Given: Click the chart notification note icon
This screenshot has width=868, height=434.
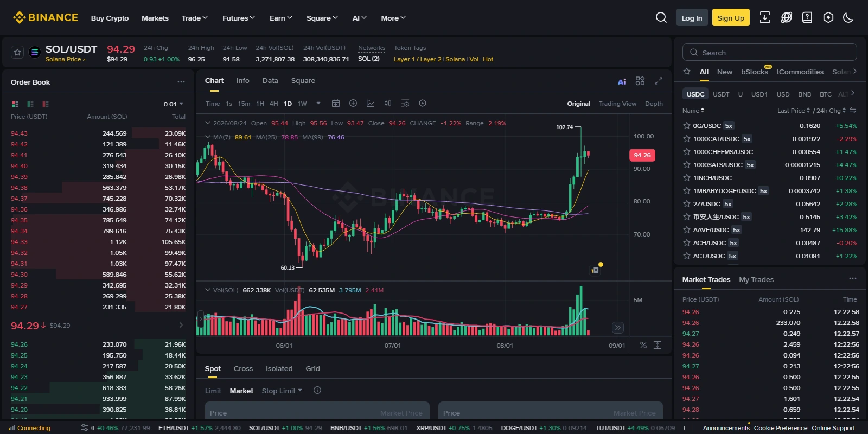Looking at the screenshot, I should [595, 270].
